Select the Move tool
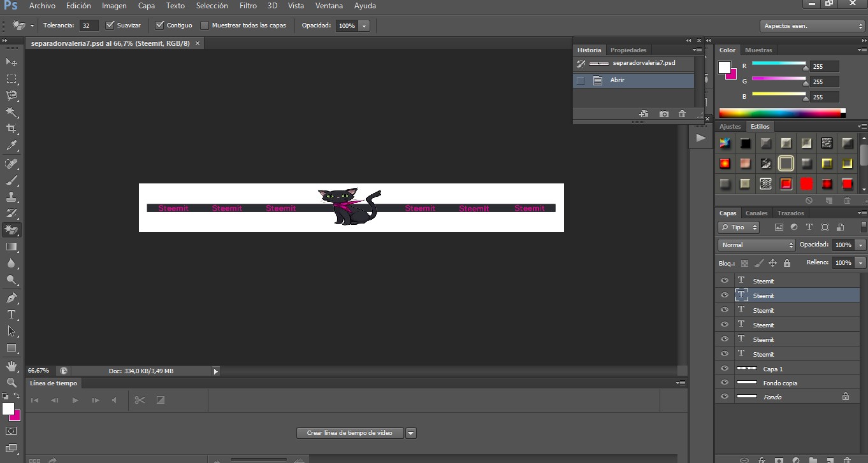Viewport: 868px width, 463px height. [11, 62]
